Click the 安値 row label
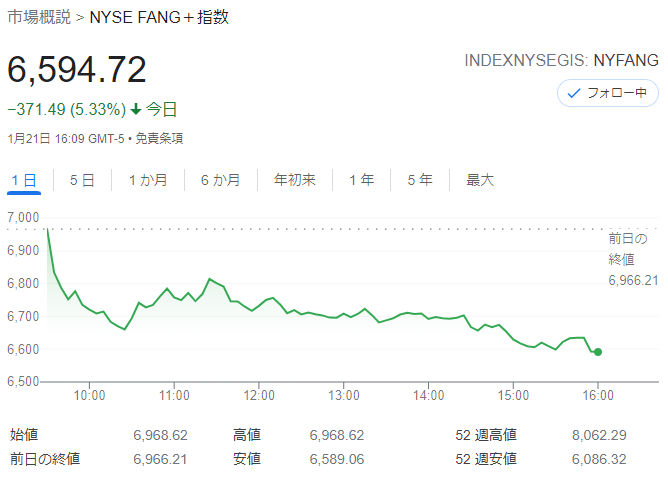Viewport: 668px width, 484px height. (x=247, y=459)
